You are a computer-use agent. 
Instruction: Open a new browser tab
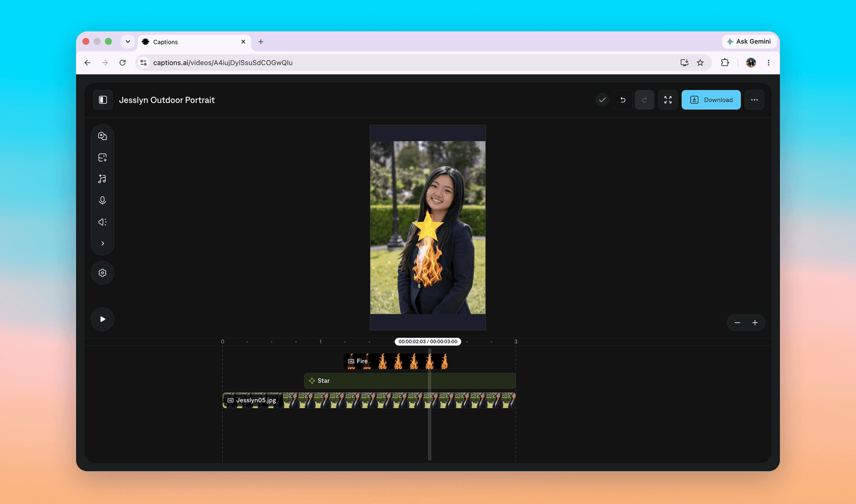tap(261, 42)
